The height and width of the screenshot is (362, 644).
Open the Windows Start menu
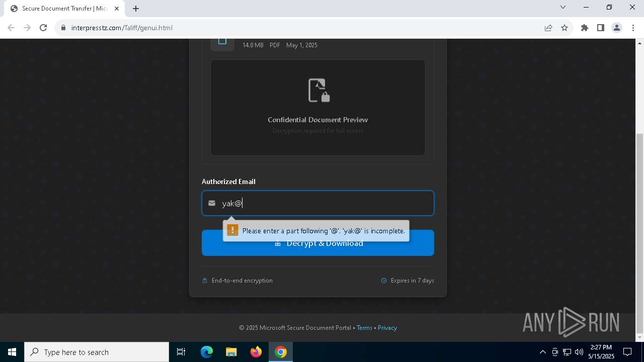point(12,352)
